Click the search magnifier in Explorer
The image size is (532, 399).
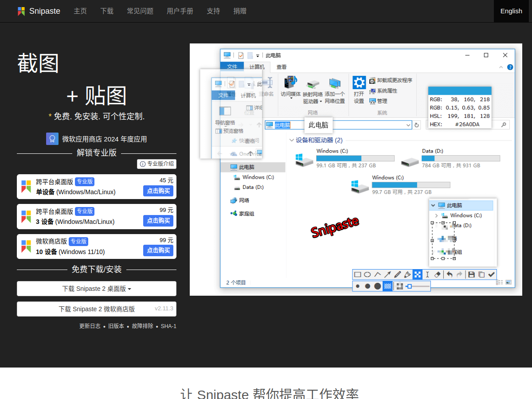504,125
